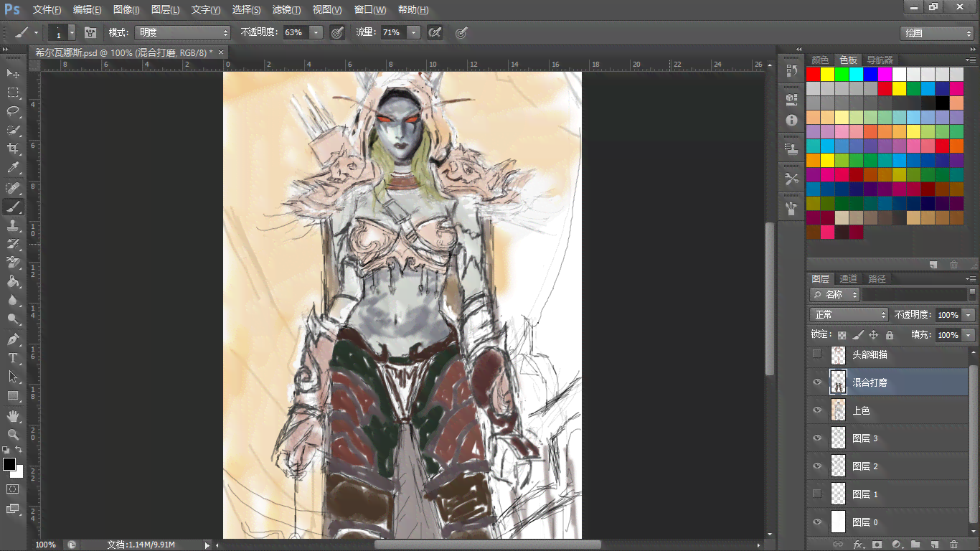
Task: Create a new layer group folder
Action: click(x=915, y=545)
